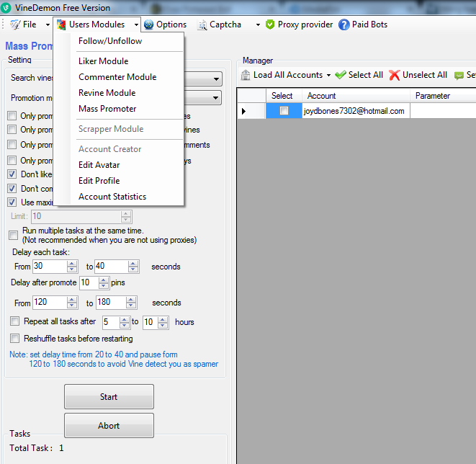Open Options from the toolbar
Screen dimensions: 476x464
tap(166, 24)
